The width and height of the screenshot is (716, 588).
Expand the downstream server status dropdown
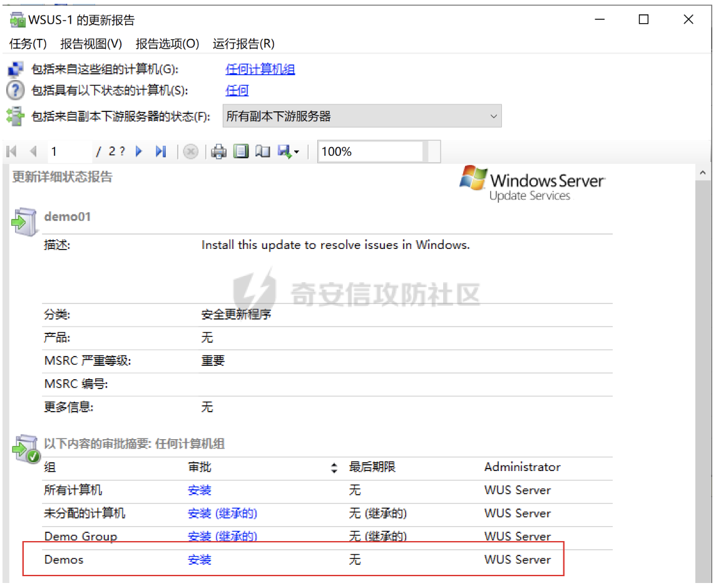click(493, 116)
